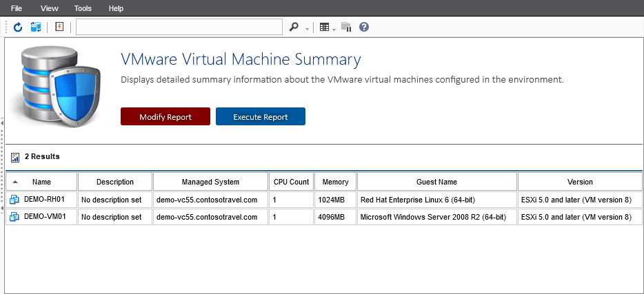Click the lightning script icon in toolbar
The image size is (644, 294).
(x=59, y=27)
